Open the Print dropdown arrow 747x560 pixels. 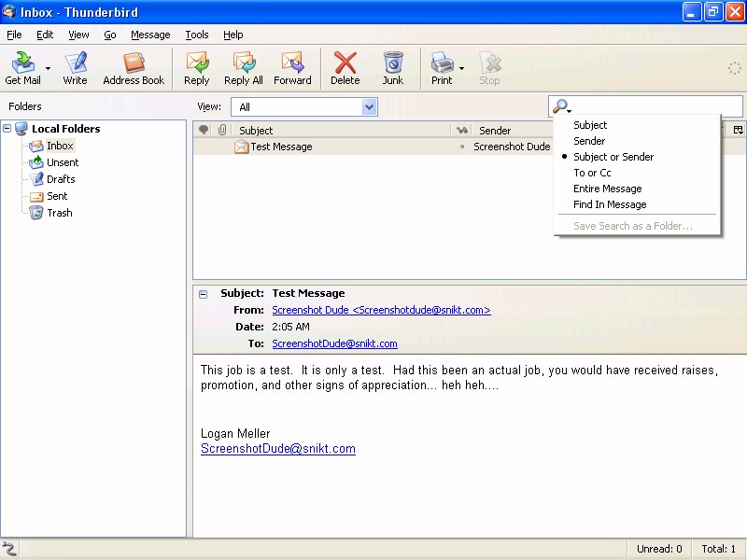pyautogui.click(x=461, y=68)
